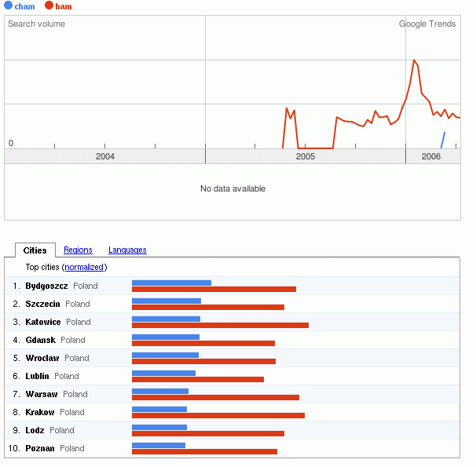Click the Bydgoszcz city entry

coord(46,286)
